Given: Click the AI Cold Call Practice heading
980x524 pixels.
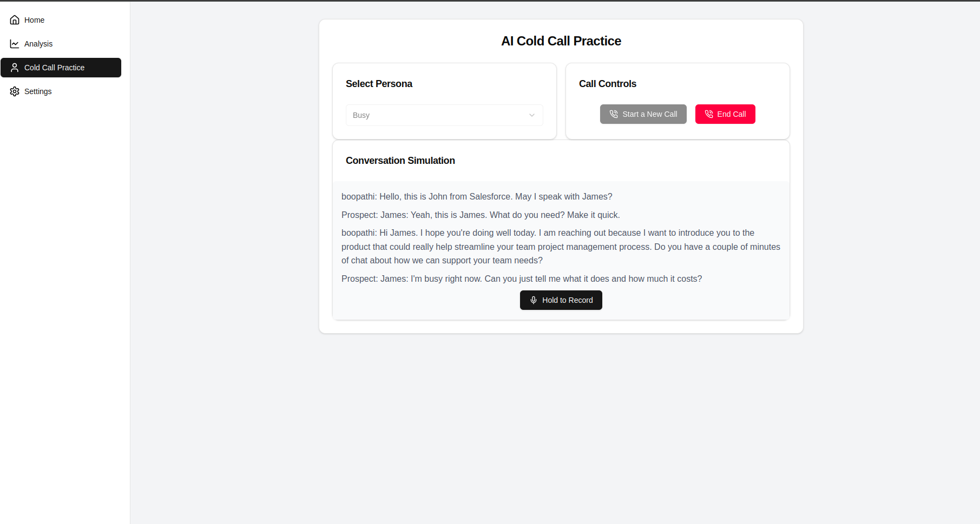Looking at the screenshot, I should click(561, 41).
